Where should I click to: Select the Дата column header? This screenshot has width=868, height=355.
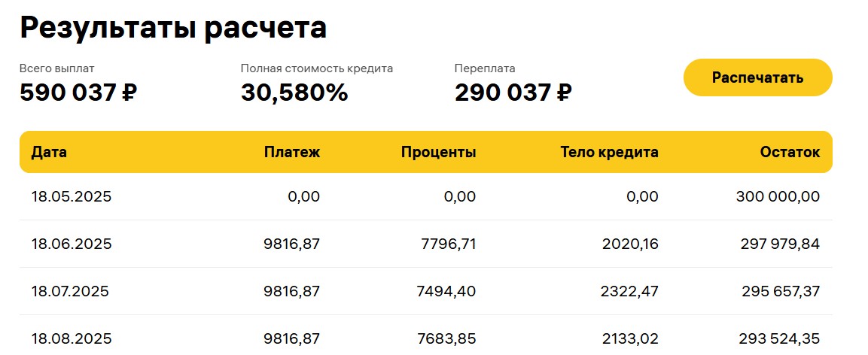point(49,152)
